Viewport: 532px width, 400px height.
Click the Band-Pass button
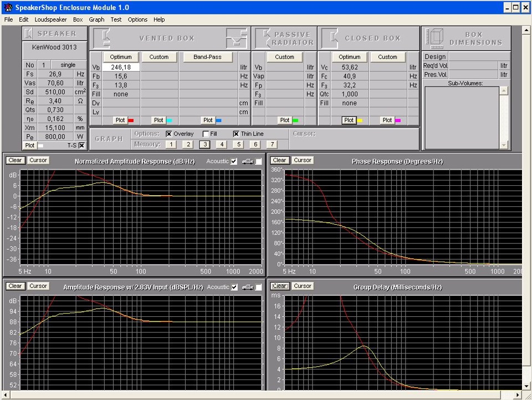tap(207, 57)
